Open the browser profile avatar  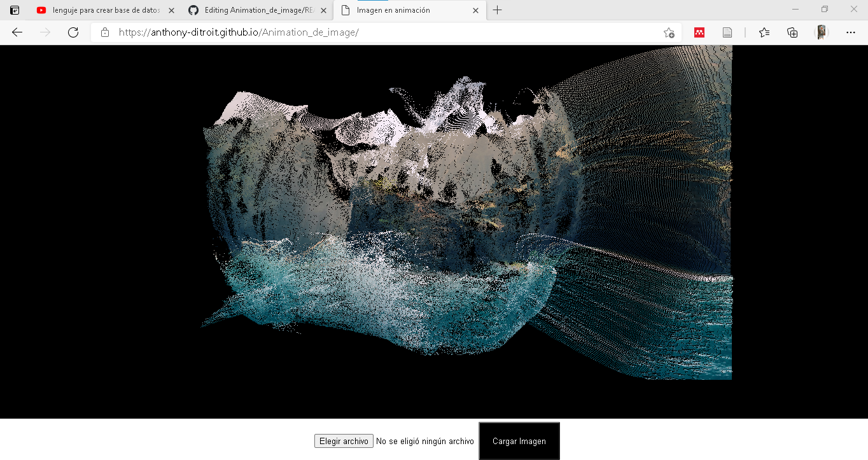point(821,32)
